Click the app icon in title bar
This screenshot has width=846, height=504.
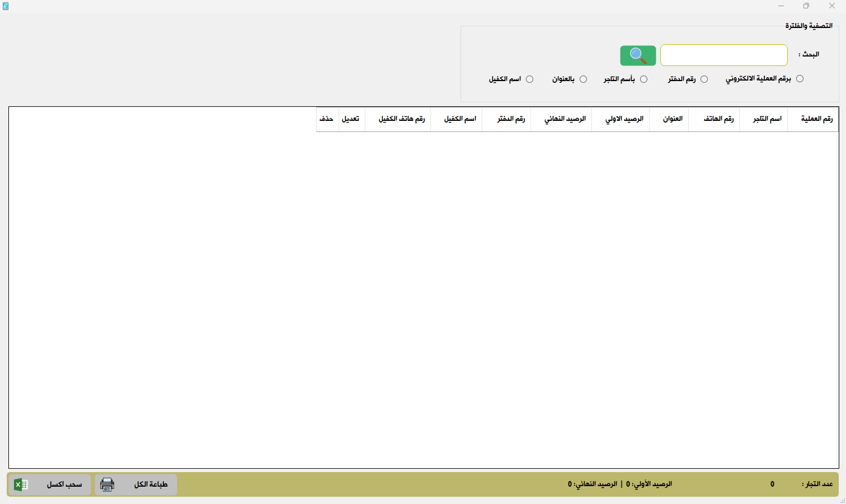tap(6, 6)
